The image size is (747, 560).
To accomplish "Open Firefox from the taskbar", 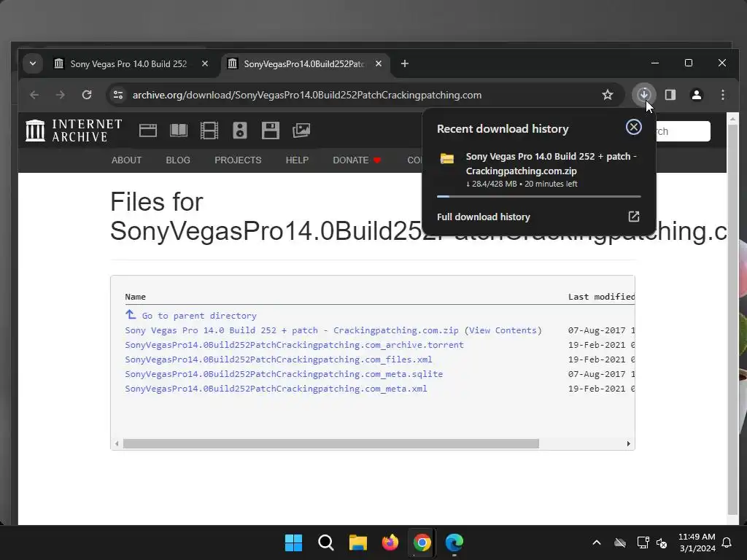I will pyautogui.click(x=390, y=542).
